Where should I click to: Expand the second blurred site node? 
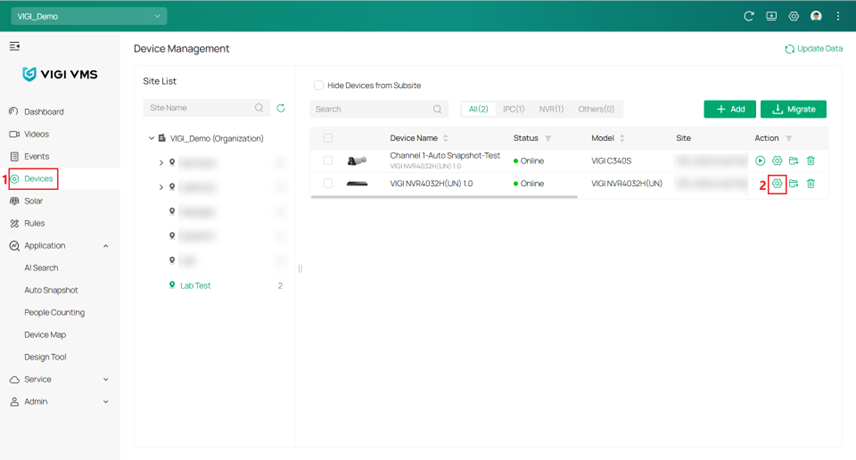tap(161, 187)
